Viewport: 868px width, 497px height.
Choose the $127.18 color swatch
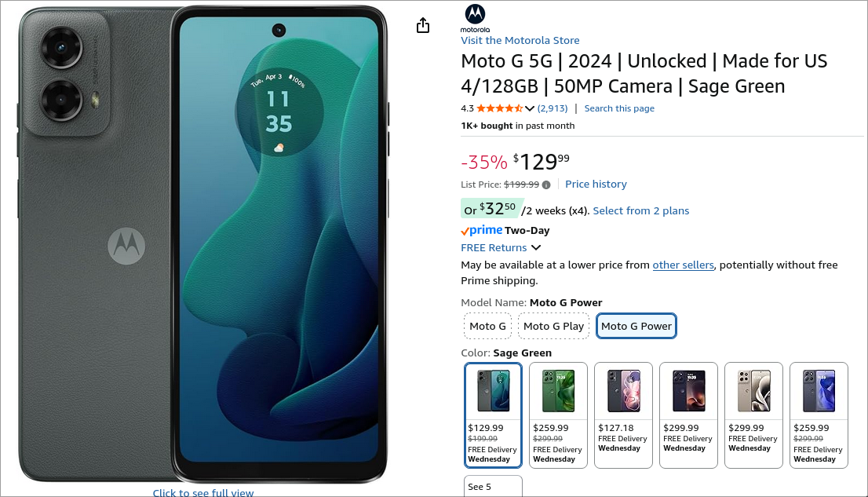623,415
